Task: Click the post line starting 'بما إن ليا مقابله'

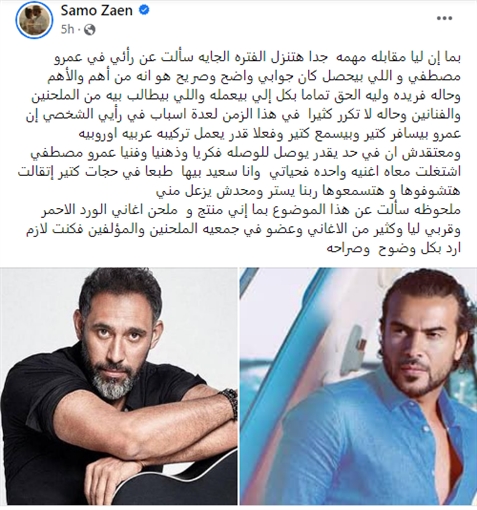Action: (x=258, y=57)
